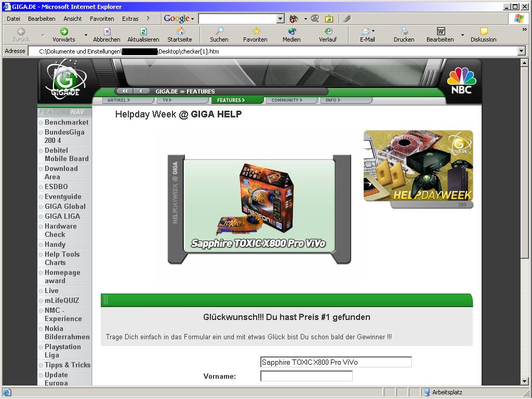Click the Zurück back arrow icon
This screenshot has height=399, width=532.
21,32
